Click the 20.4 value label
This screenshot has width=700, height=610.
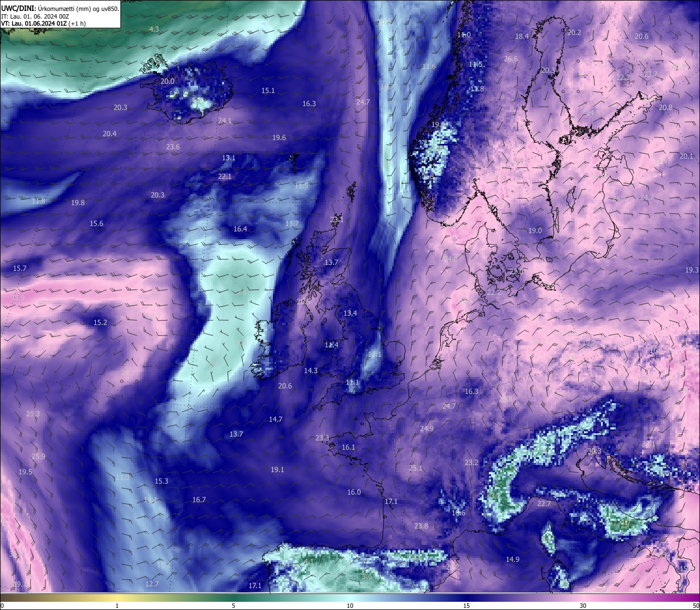point(109,133)
